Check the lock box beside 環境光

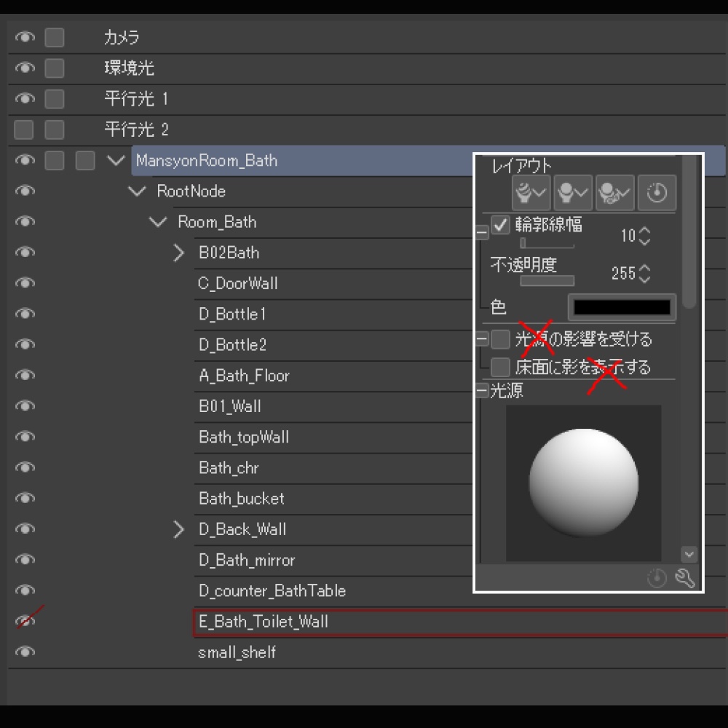[55, 68]
